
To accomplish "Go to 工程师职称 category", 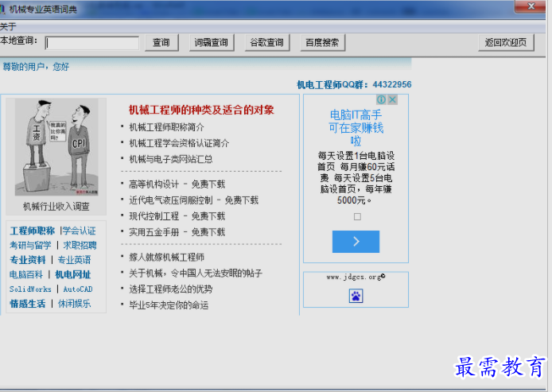I will click(x=33, y=231).
